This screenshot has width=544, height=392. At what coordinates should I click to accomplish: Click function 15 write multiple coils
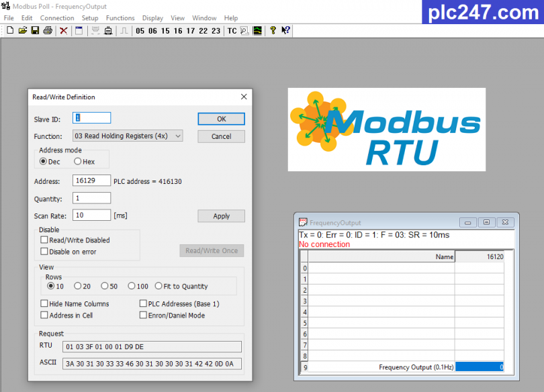(x=165, y=31)
